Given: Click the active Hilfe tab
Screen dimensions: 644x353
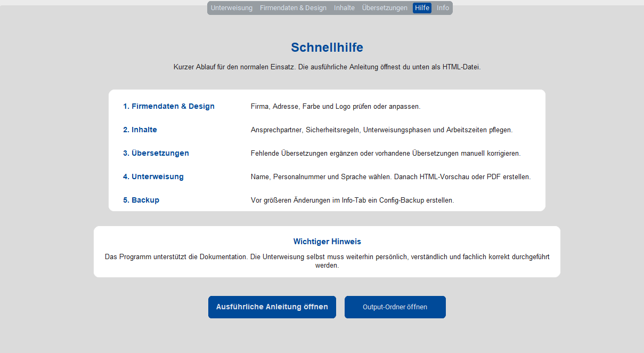Looking at the screenshot, I should 422,7.
